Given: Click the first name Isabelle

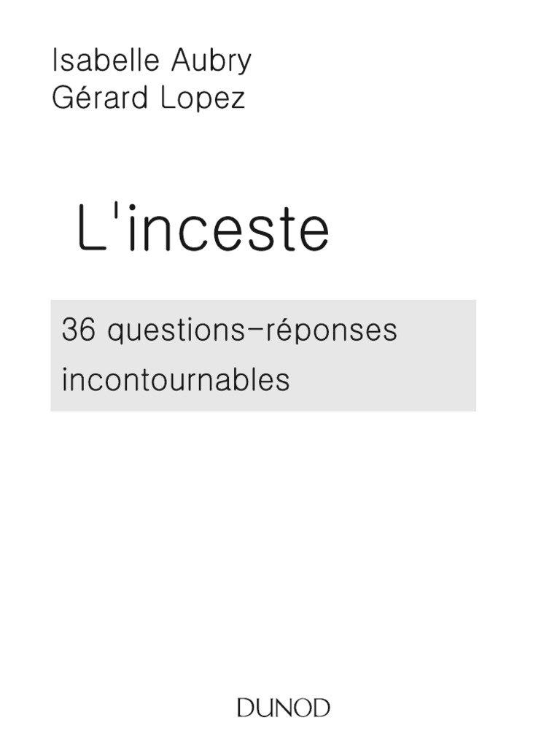Looking at the screenshot, I should (106, 61).
